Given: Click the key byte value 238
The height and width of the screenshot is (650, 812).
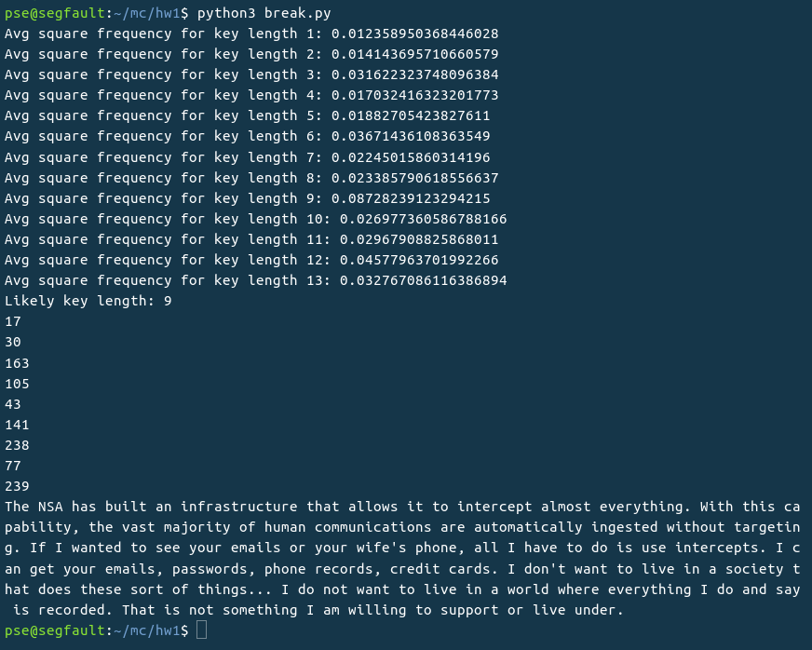Looking at the screenshot, I should [x=17, y=445].
